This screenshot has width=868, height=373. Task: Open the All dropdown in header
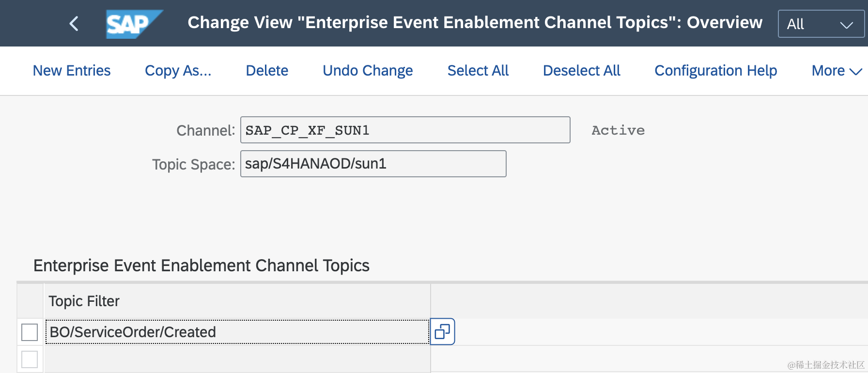pyautogui.click(x=821, y=24)
